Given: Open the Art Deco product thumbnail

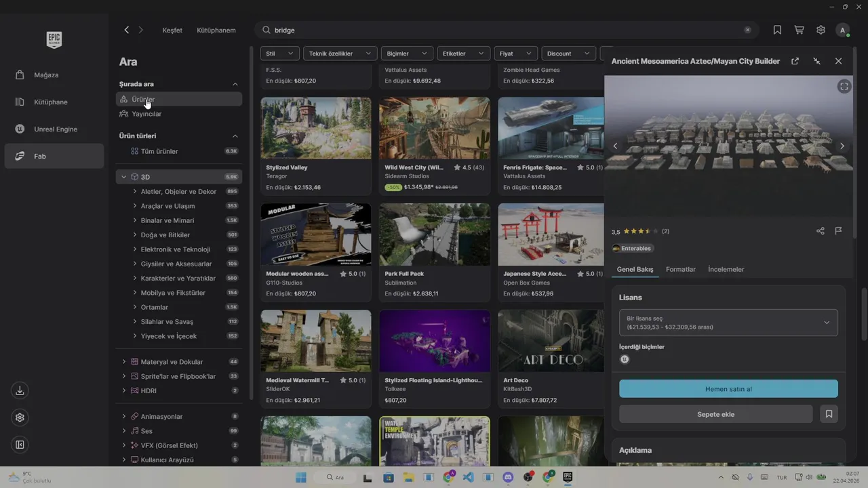Looking at the screenshot, I should point(551,341).
